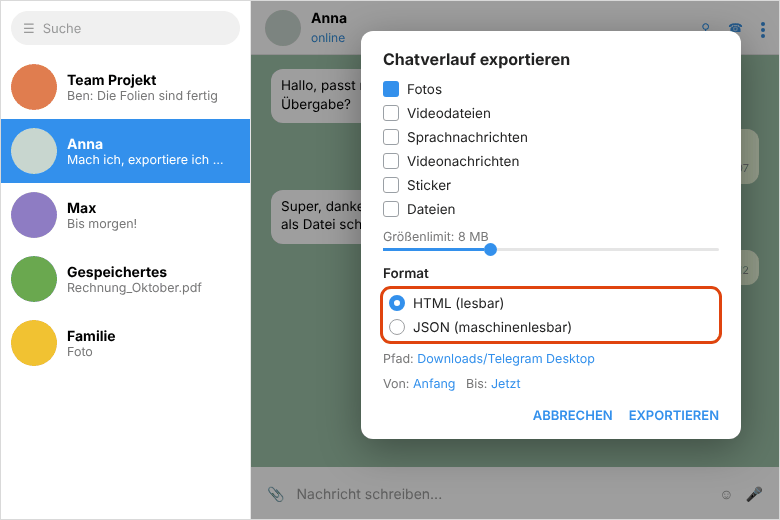780x520 pixels.
Task: Enable the Videonachrichten checkbox
Action: (391, 161)
